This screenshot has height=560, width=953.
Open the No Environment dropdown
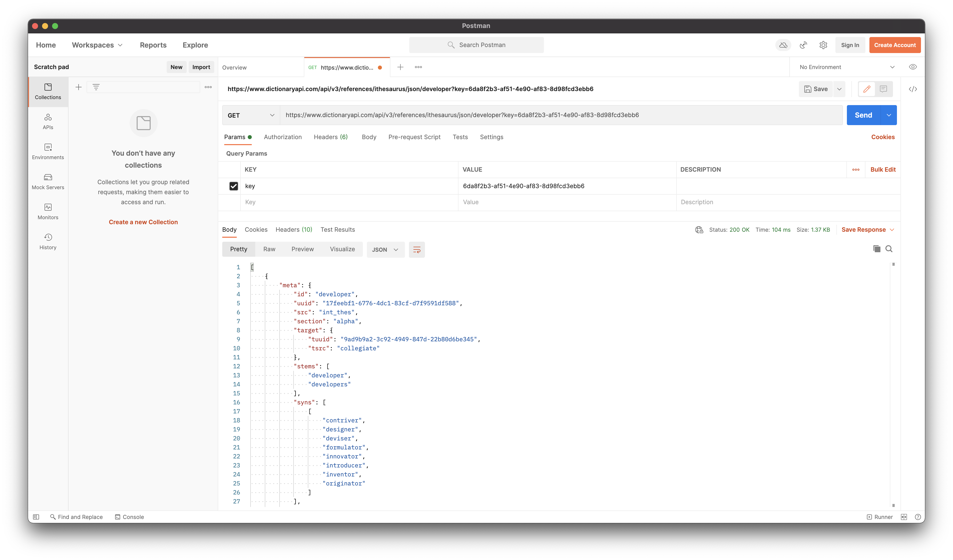click(x=847, y=67)
